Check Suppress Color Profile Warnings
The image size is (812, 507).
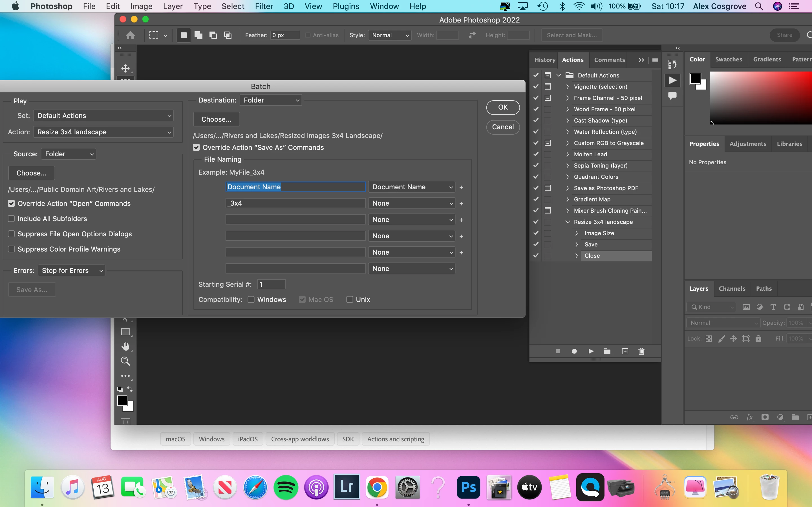click(11, 249)
